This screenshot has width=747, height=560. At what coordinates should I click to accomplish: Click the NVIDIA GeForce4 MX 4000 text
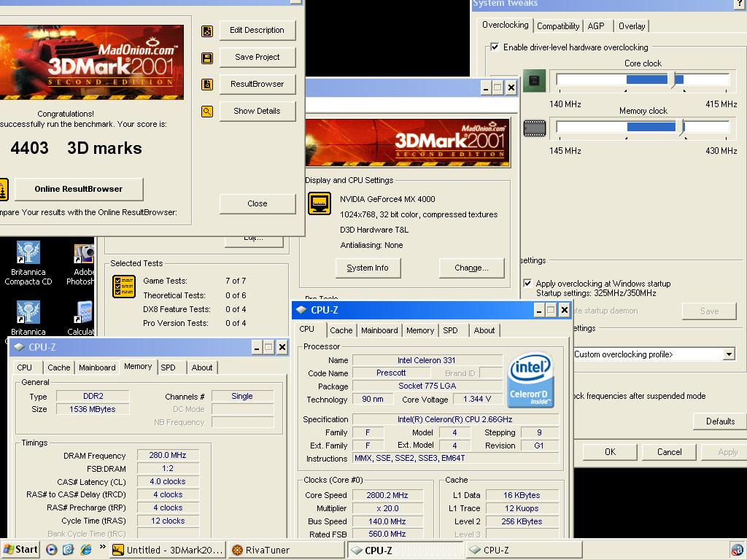click(387, 199)
